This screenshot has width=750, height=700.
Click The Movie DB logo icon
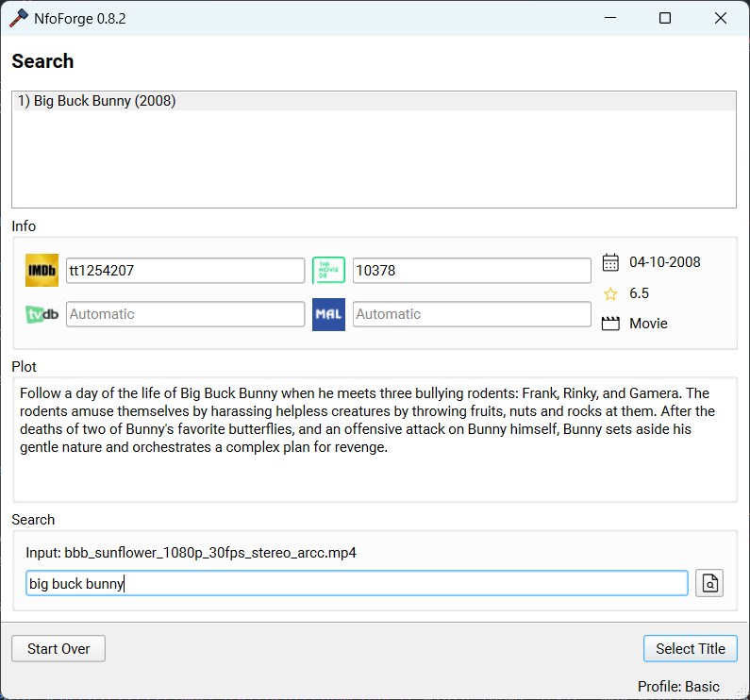(x=328, y=271)
